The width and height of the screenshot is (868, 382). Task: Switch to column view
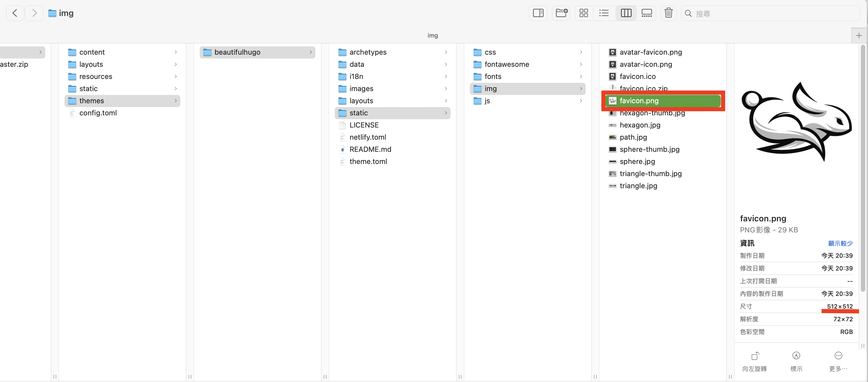[x=626, y=13]
